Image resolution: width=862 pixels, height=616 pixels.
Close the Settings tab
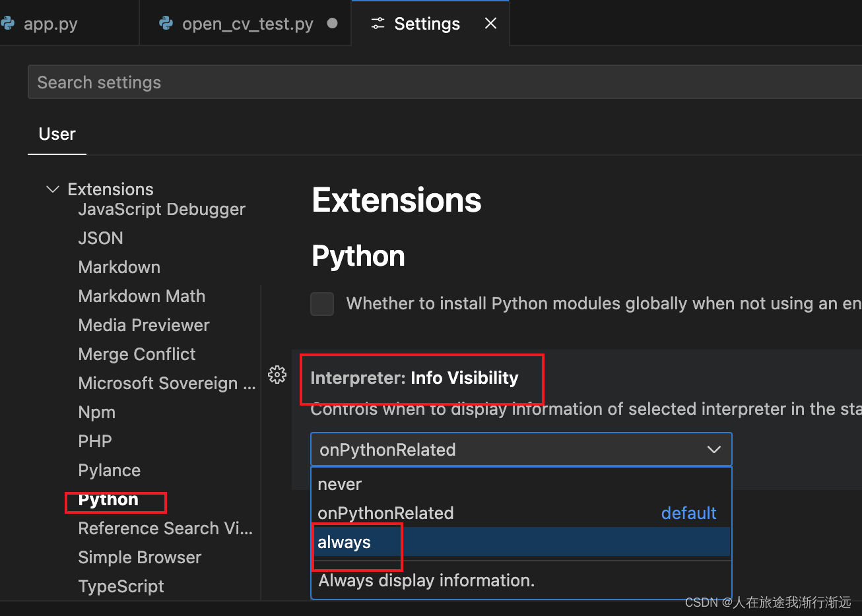coord(490,23)
